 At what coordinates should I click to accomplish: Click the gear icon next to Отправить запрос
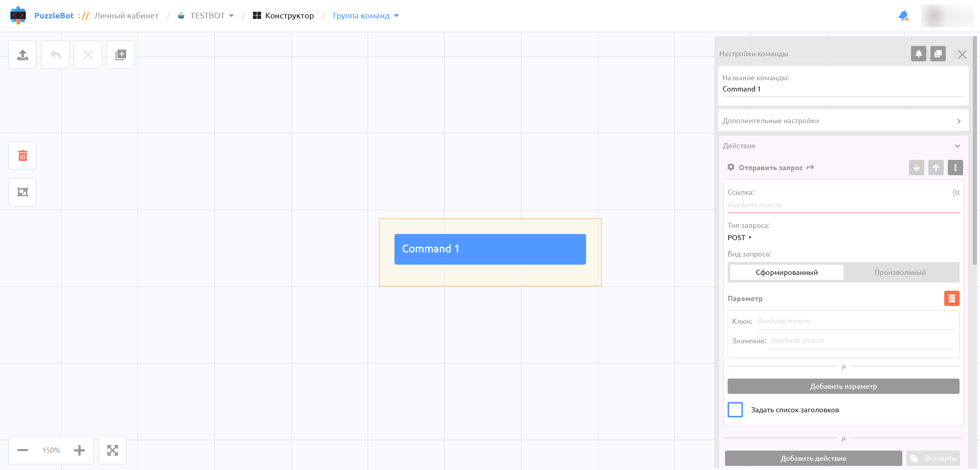pos(731,167)
